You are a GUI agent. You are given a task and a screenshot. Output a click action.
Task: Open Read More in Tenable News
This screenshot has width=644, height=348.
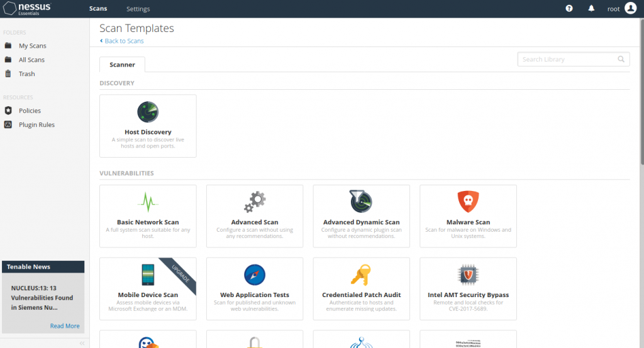click(x=65, y=326)
